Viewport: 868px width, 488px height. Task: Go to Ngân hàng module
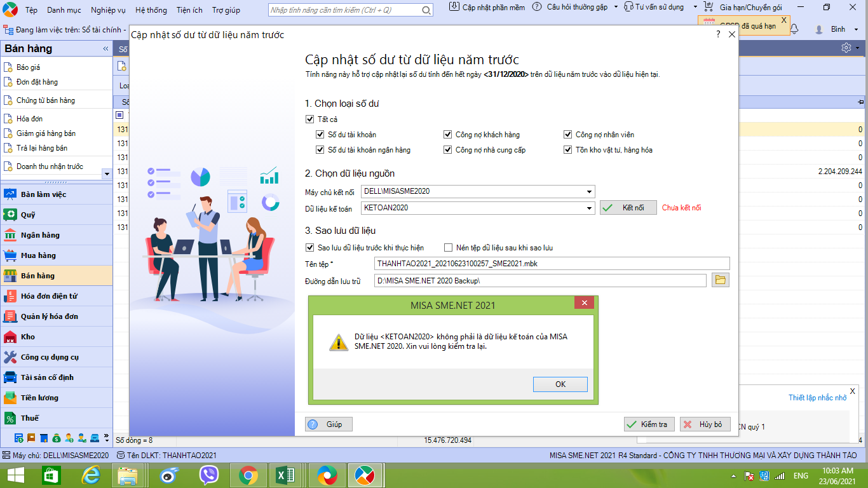[x=57, y=235]
